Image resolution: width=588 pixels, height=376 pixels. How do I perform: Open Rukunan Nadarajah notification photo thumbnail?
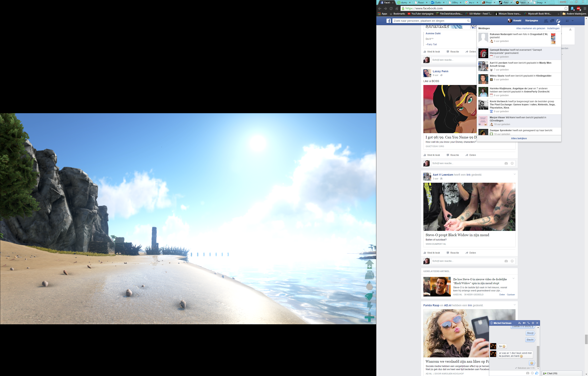tap(553, 39)
